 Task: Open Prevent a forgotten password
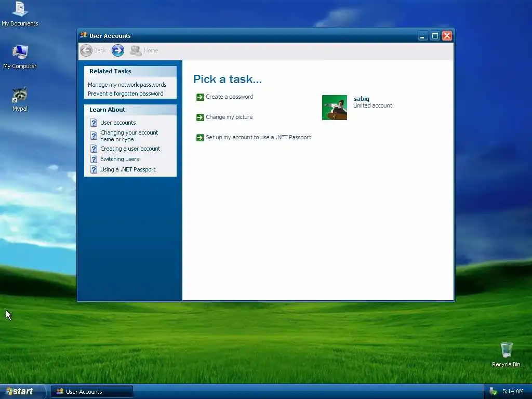pos(126,94)
